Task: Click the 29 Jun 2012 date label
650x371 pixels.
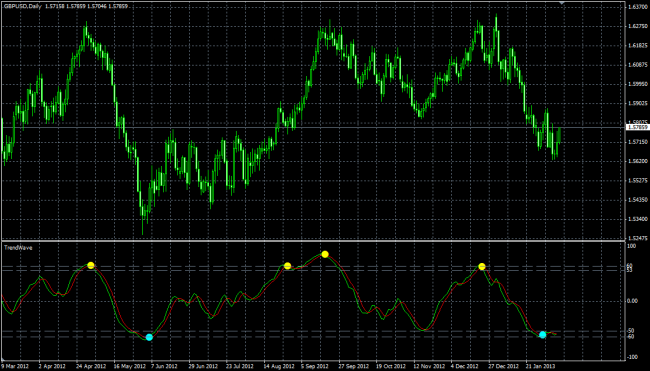Action: coord(203,366)
